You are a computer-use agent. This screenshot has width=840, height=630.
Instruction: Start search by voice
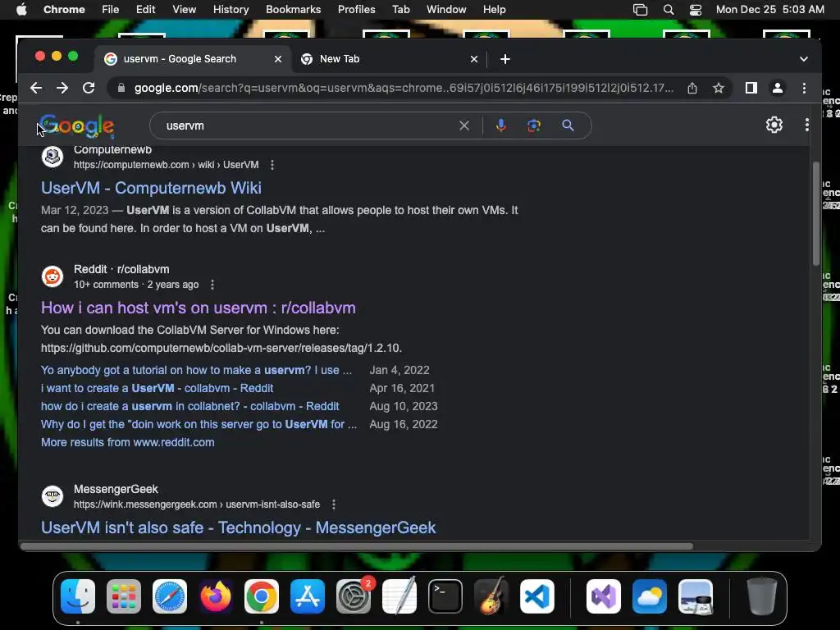point(501,126)
